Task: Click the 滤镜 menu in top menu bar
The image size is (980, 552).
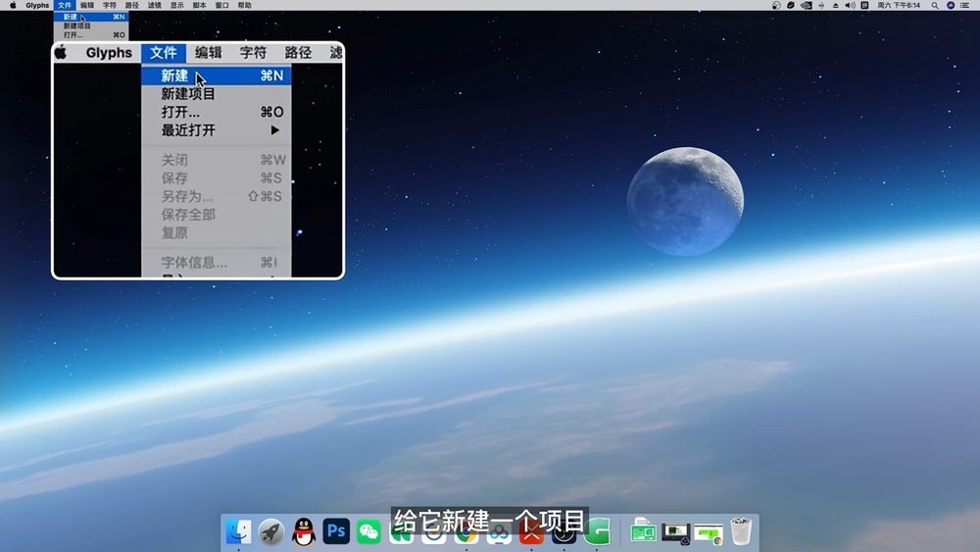Action: tap(154, 5)
